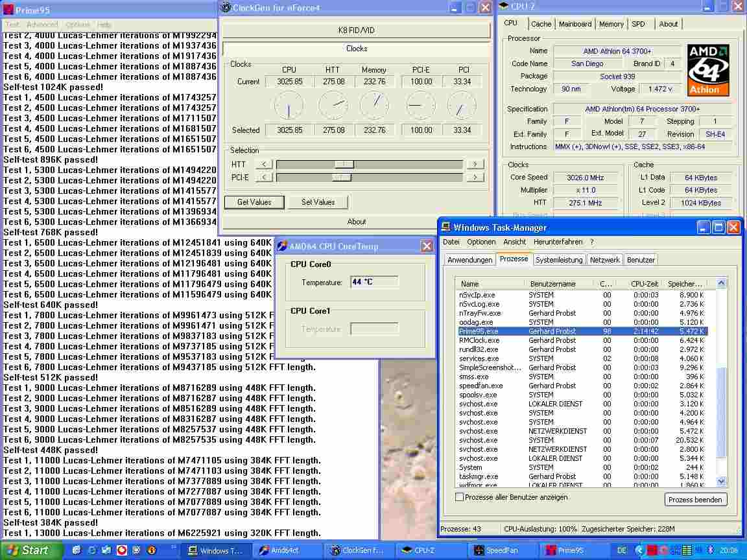Image resolution: width=747 pixels, height=560 pixels.
Task: Click the About button in ClockGen
Action: coord(357,222)
